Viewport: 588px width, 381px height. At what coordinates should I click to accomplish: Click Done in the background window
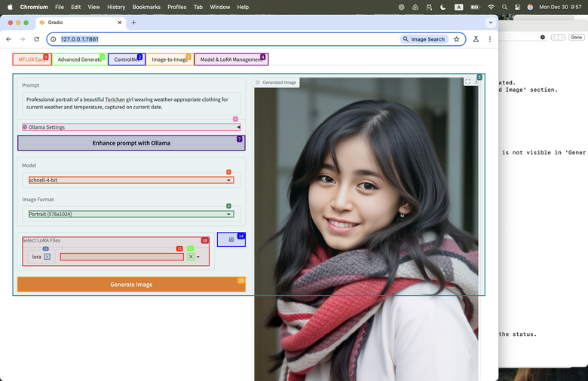577,37
